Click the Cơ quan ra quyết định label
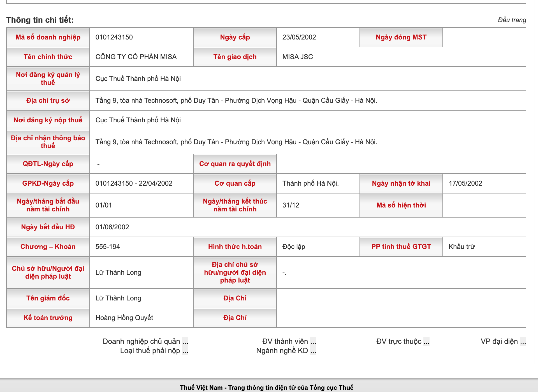 coord(235,164)
